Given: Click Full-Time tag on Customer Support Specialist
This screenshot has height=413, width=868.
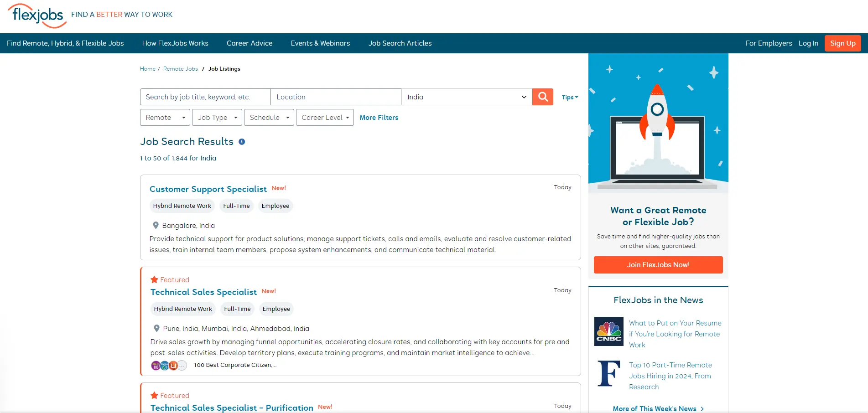Looking at the screenshot, I should [236, 206].
